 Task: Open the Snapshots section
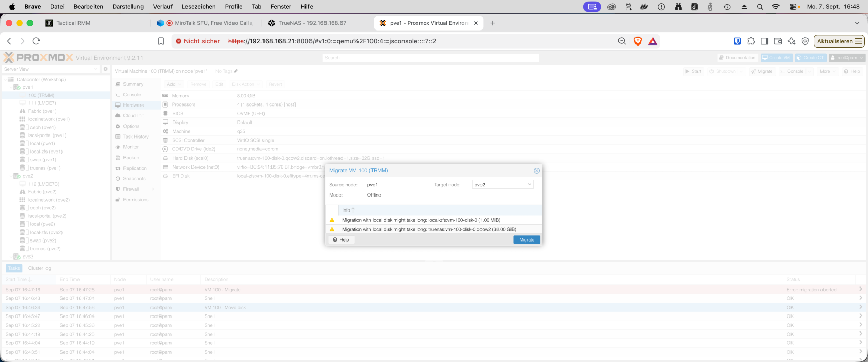tap(134, 179)
